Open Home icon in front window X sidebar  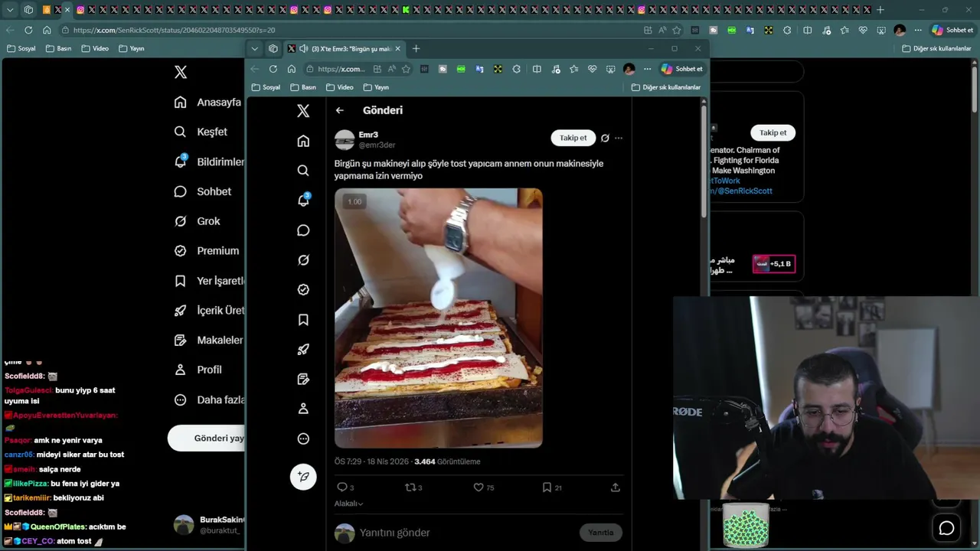(x=303, y=141)
